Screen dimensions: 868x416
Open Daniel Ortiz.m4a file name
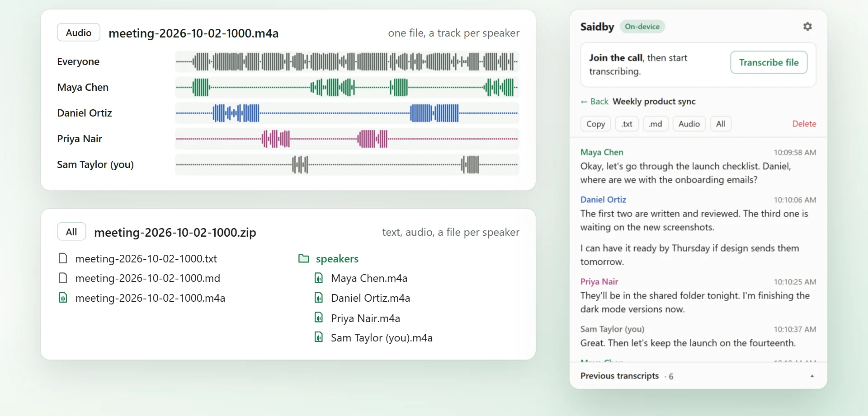[370, 298]
